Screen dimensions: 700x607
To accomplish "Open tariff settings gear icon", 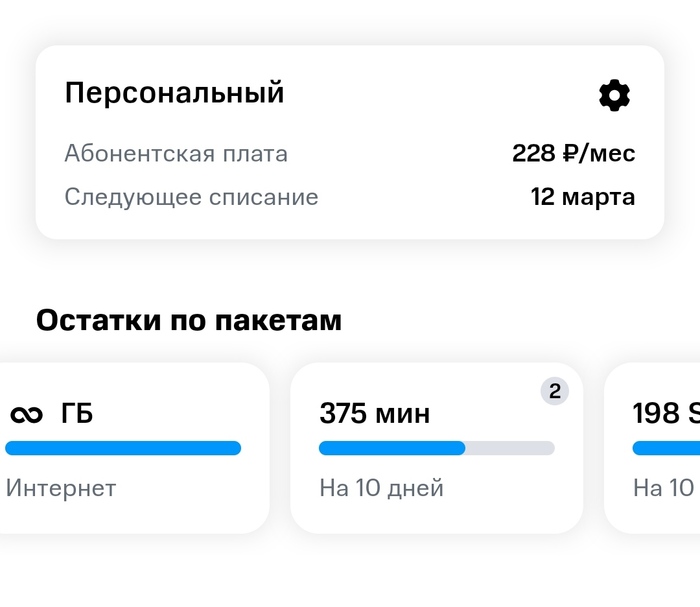I will [x=614, y=95].
